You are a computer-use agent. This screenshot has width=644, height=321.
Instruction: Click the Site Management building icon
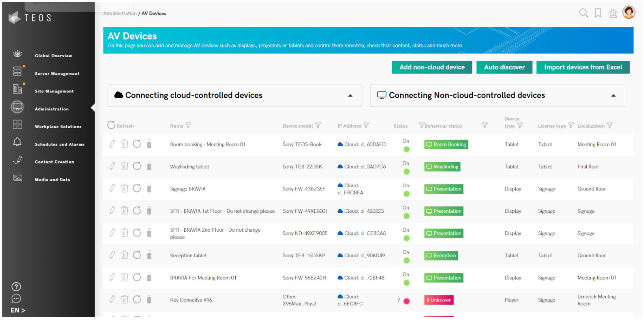click(17, 89)
